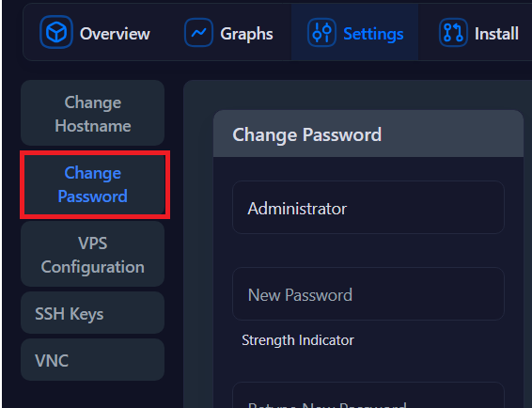This screenshot has height=408, width=532.
Task: Go to the Install tab label
Action: 496,34
